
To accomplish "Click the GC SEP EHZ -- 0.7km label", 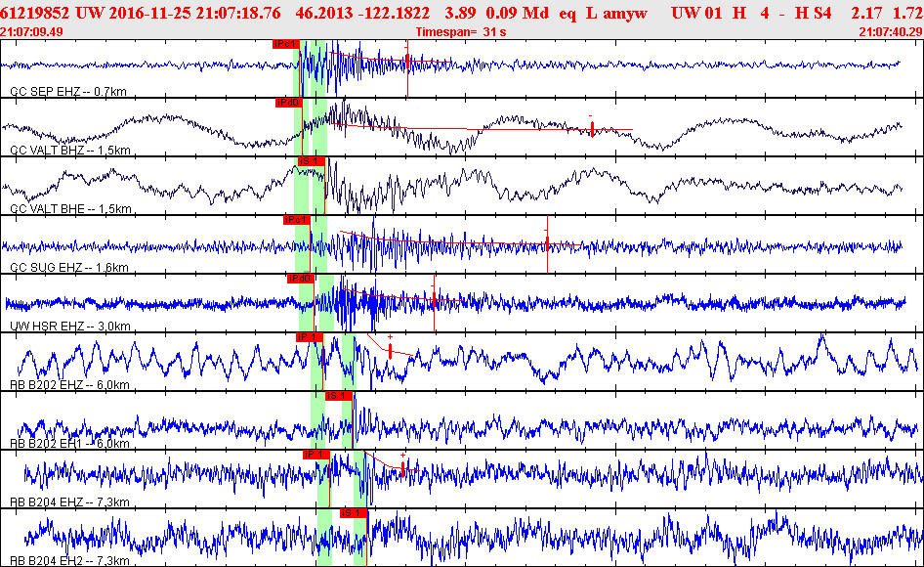I will point(67,92).
